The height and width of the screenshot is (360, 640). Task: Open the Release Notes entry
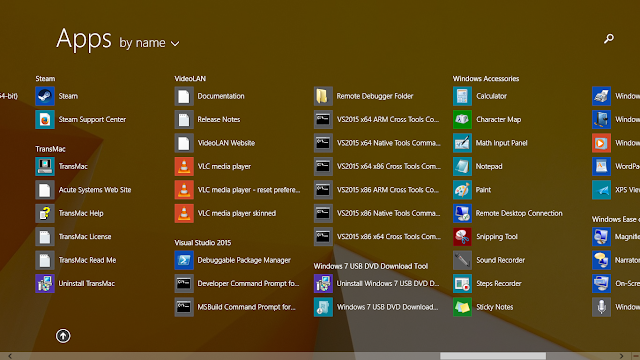207,120
